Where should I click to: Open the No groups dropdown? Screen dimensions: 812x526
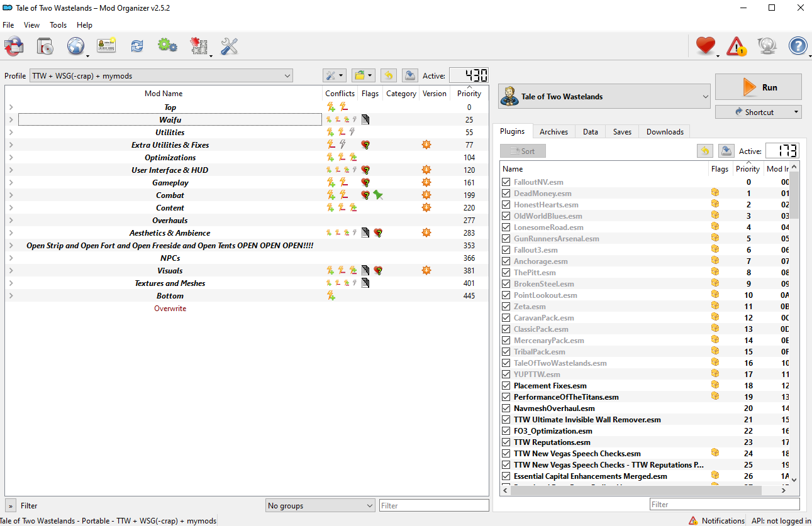coord(320,505)
